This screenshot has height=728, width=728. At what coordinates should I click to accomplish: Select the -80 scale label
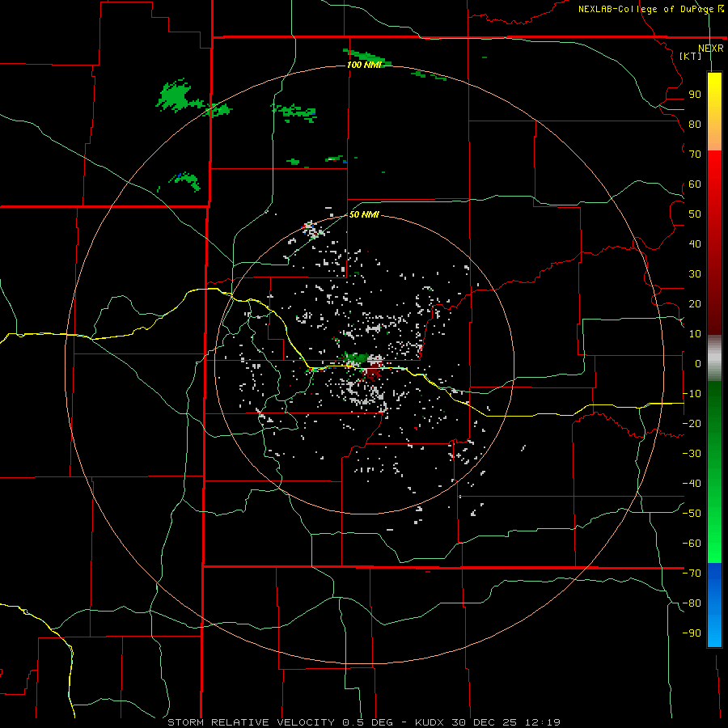tap(692, 603)
